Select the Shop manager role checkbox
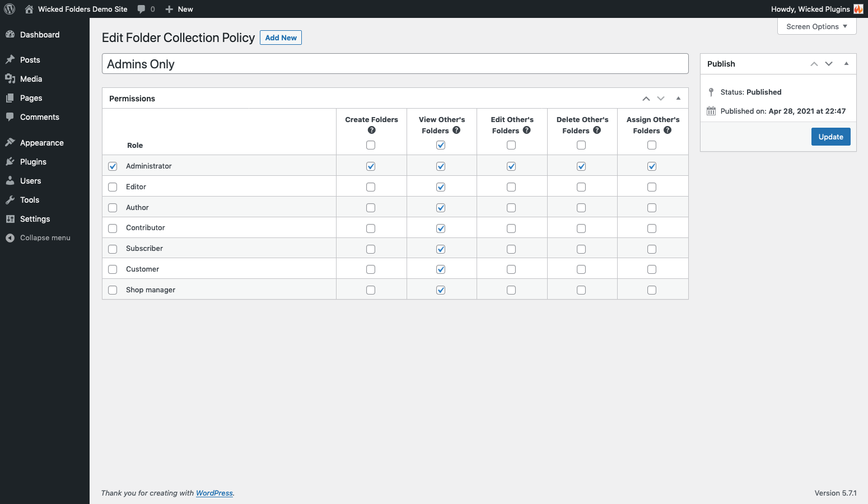 pos(113,290)
